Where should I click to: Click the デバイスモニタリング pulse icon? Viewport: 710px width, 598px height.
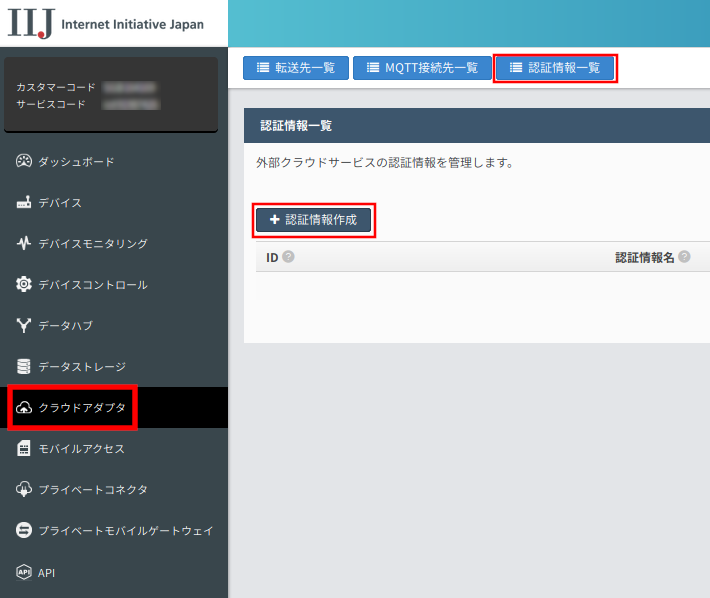[24, 244]
